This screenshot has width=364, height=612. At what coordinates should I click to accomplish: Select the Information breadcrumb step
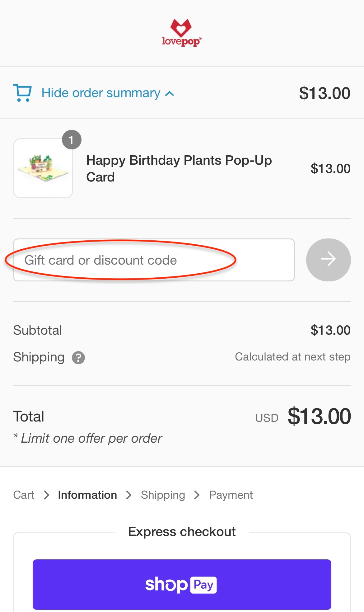point(87,495)
